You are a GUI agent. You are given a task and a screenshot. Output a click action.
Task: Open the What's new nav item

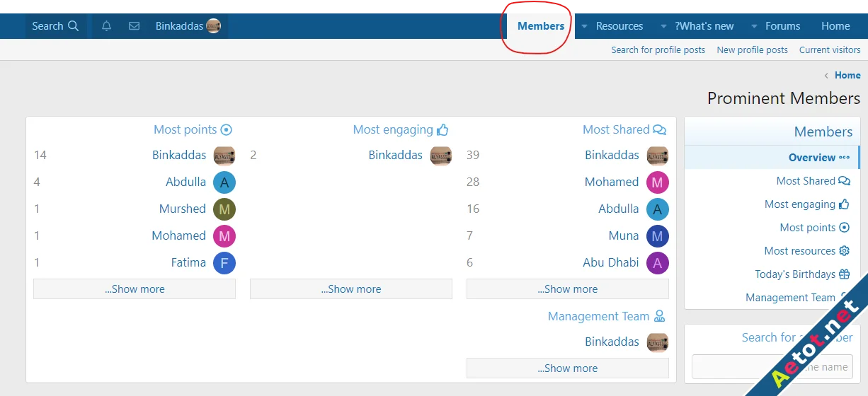coord(704,26)
